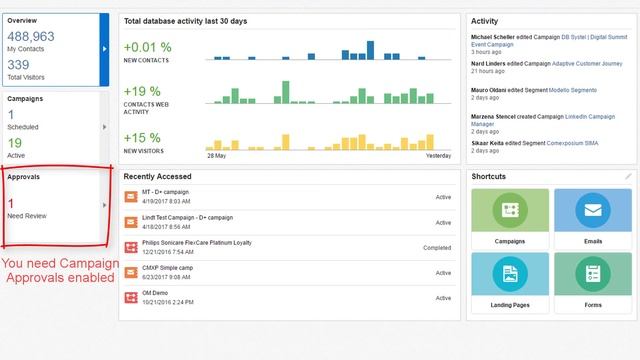Open the Campaigns shortcut icon
The image size is (640, 360).
[510, 210]
